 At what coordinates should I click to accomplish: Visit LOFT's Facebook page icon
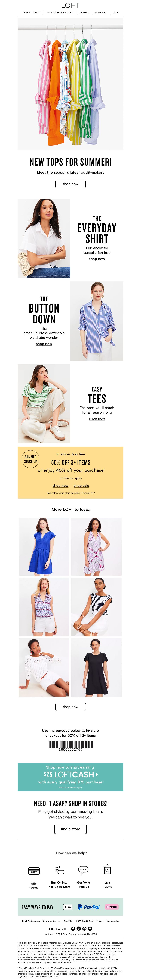[73, 929]
